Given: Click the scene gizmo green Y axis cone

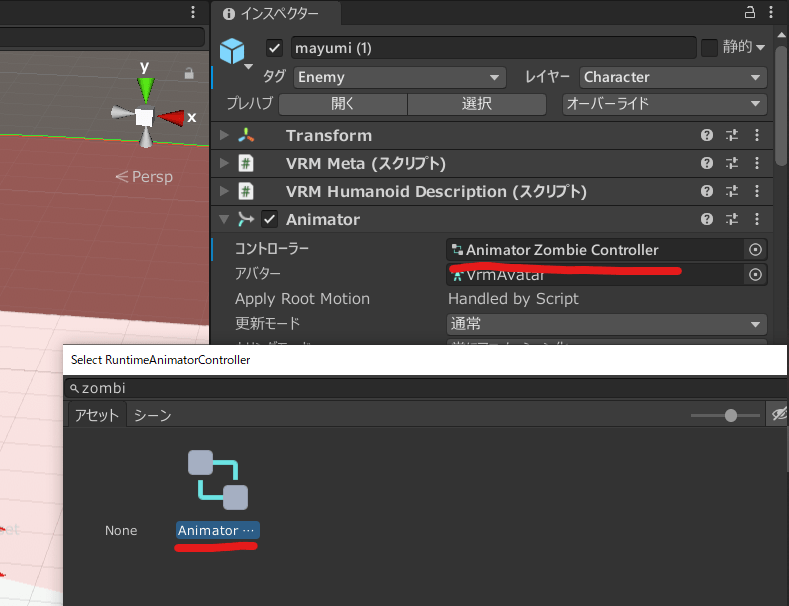Looking at the screenshot, I should pyautogui.click(x=146, y=89).
